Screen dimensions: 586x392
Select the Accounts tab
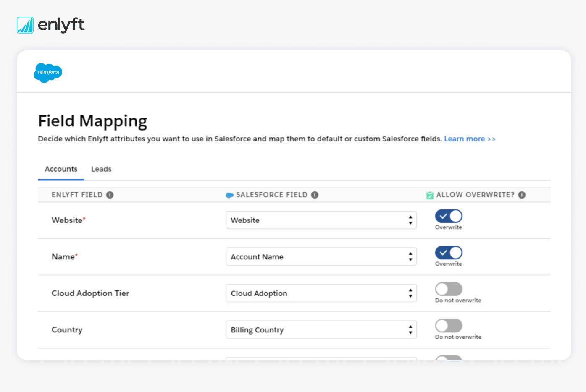tap(61, 169)
